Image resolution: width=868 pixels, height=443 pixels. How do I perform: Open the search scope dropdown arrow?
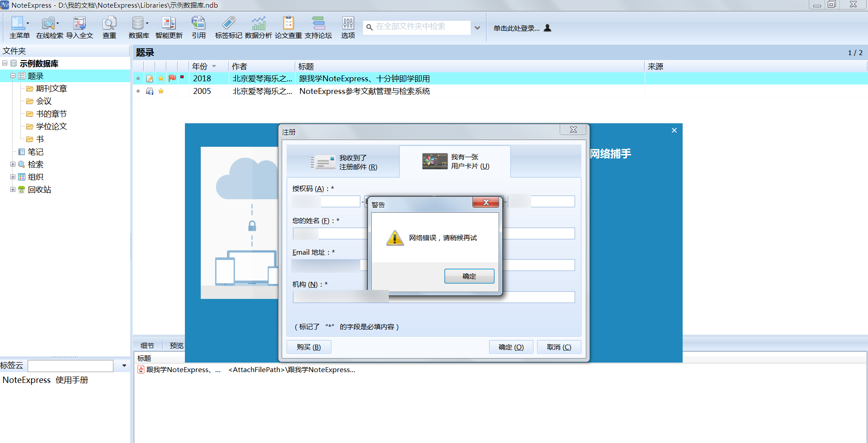(477, 28)
